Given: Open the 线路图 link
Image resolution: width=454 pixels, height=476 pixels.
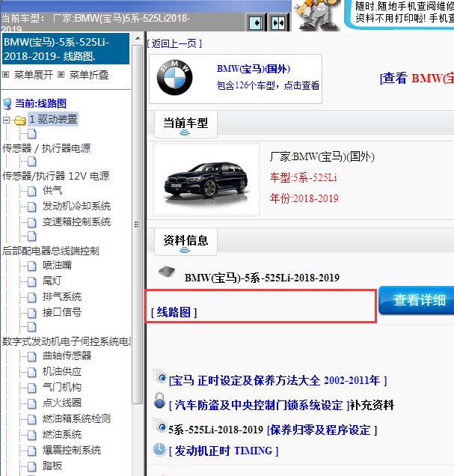Looking at the screenshot, I should (x=174, y=312).
